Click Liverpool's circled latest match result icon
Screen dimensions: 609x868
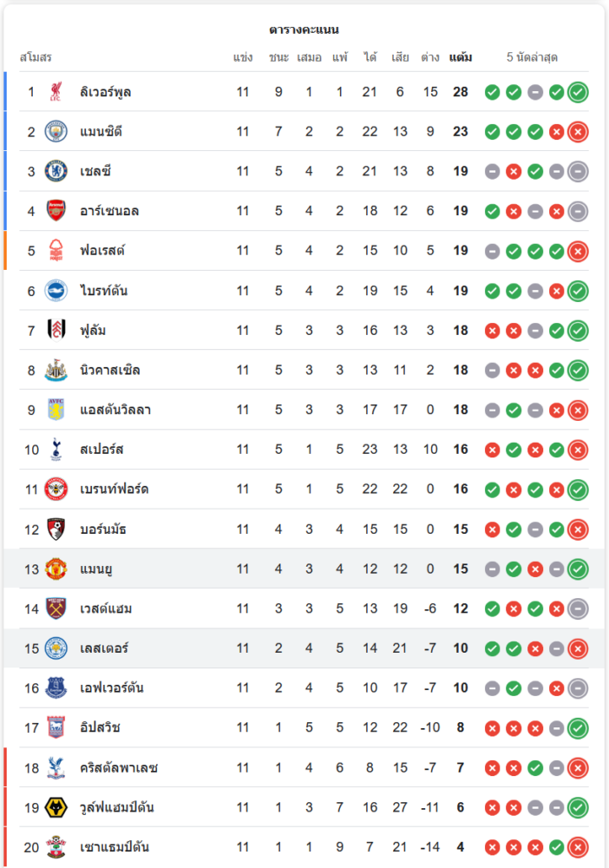point(578,91)
